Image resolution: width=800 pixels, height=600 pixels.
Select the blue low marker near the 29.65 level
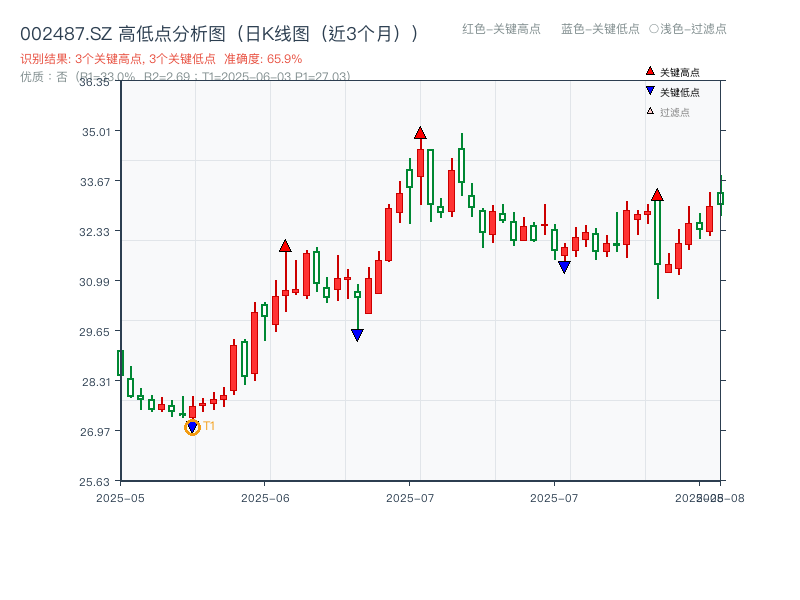358,333
